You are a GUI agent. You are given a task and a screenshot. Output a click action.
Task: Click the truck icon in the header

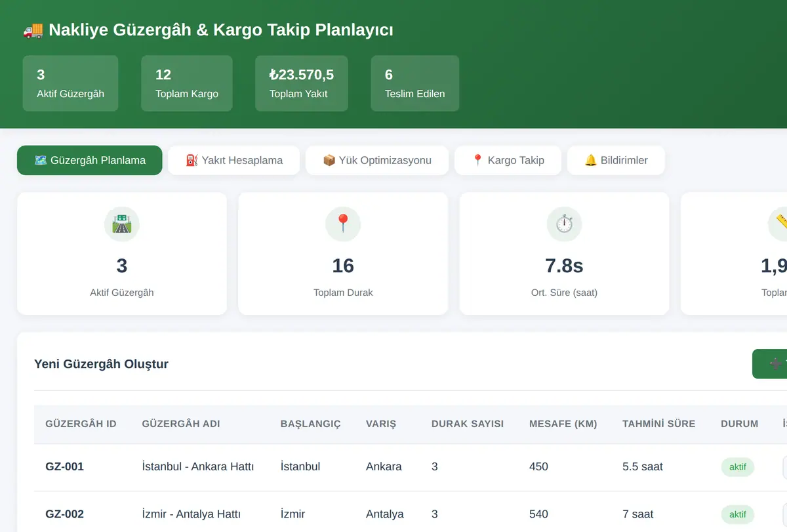(33, 30)
